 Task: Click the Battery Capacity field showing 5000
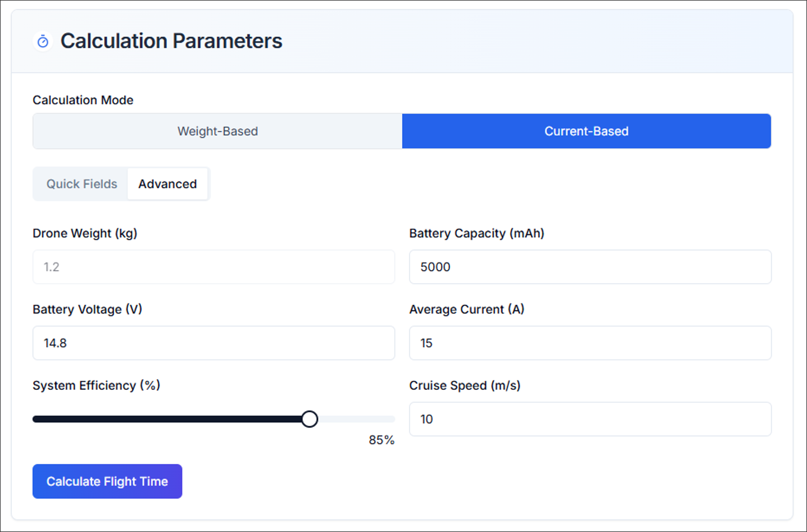click(590, 267)
